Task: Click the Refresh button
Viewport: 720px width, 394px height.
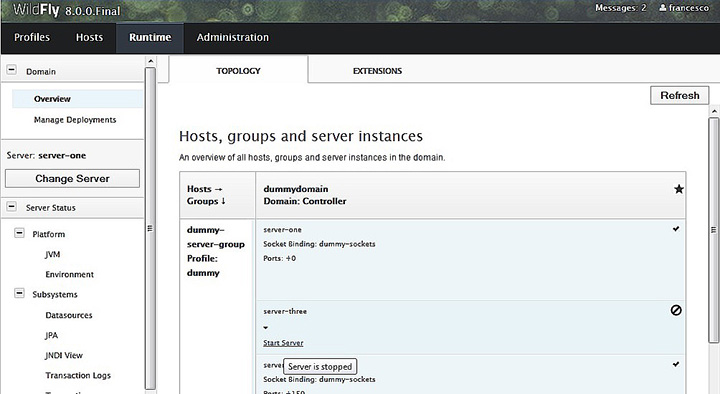Action: tap(680, 96)
